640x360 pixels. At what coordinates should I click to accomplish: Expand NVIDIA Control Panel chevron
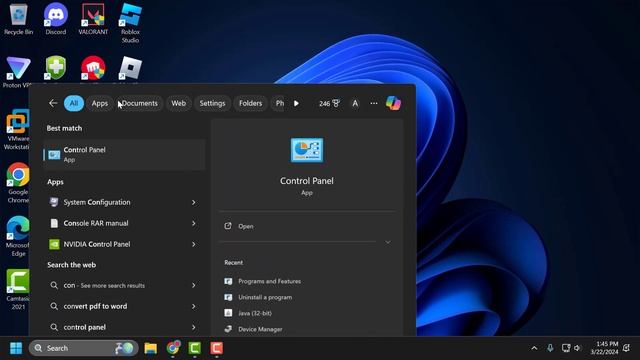(194, 244)
